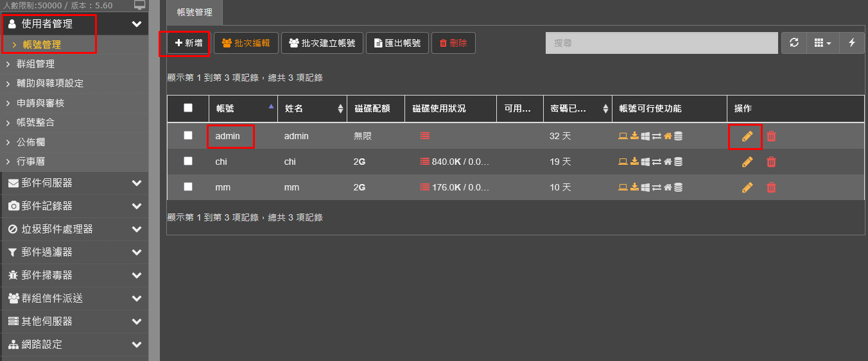Click the red trash icon for chi
Viewport: 868px width, 361px height.
click(771, 162)
